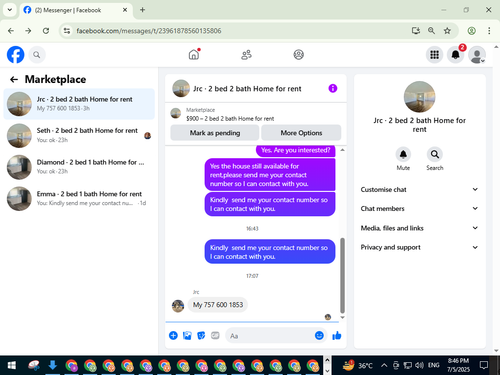The image size is (500, 375).
Task: Click the Jrc listing thumbnail in chat header
Action: [181, 88]
